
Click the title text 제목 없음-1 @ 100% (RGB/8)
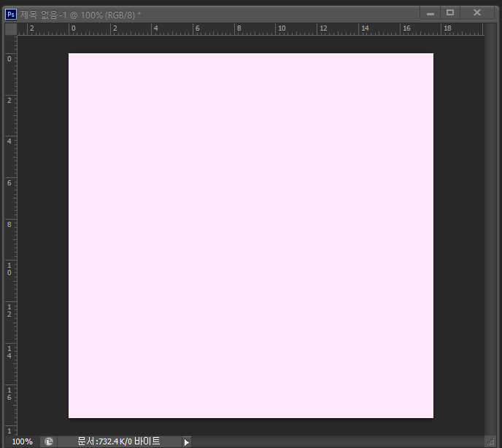tap(81, 15)
